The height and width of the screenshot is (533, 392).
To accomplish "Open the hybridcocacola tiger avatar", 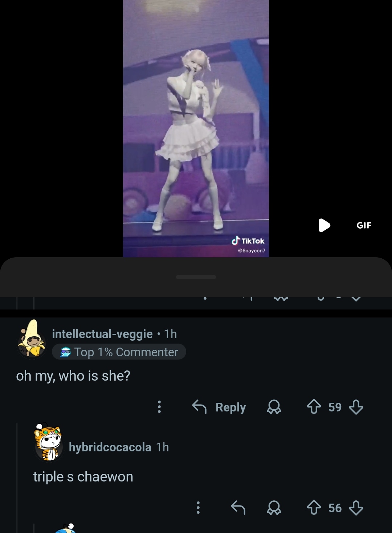I will (48, 443).
